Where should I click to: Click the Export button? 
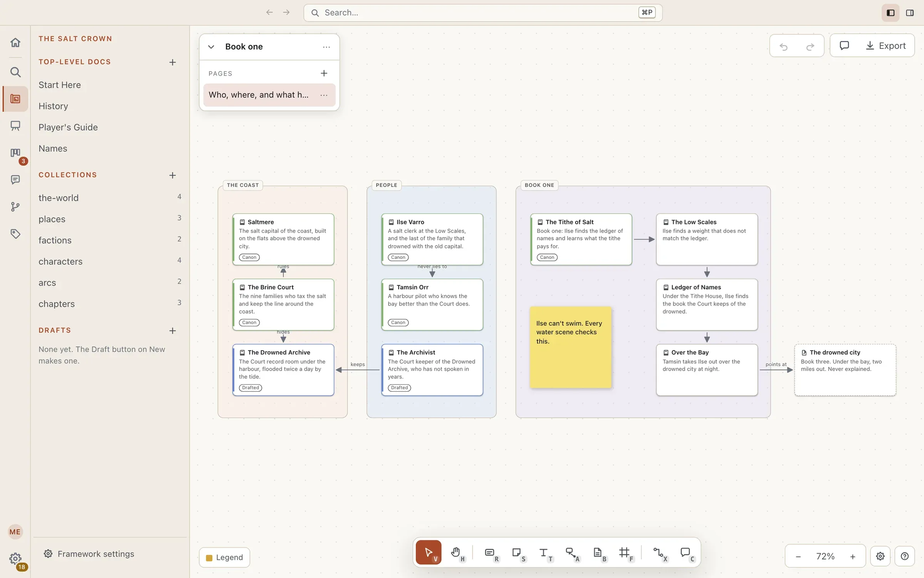coord(886,45)
